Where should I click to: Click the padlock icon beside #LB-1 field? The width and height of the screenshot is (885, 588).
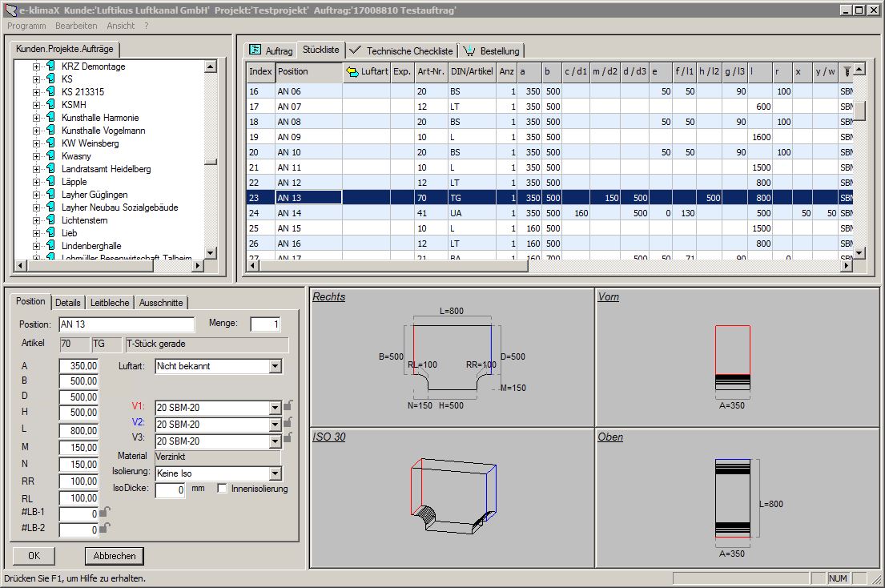105,512
